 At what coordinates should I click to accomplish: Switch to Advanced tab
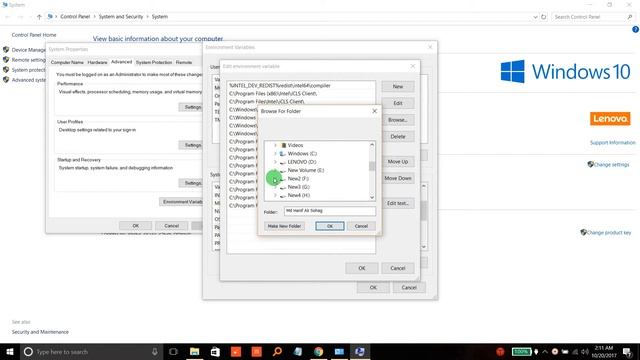(122, 62)
